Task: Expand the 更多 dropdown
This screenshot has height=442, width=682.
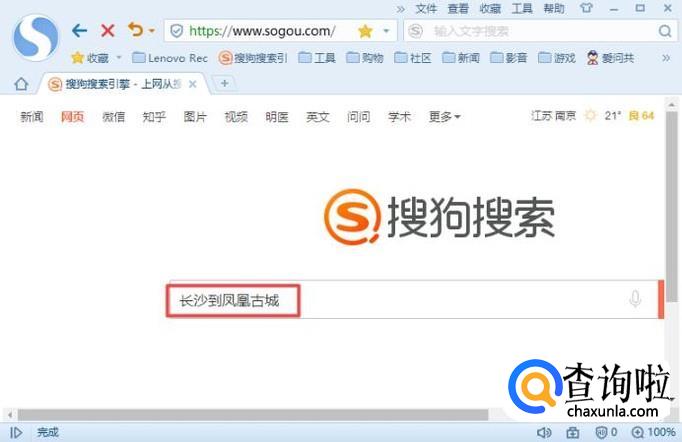Action: point(445,117)
